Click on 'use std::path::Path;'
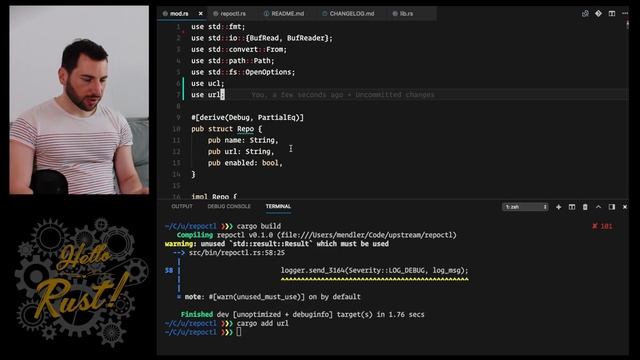The width and height of the screenshot is (640, 360). [233, 61]
